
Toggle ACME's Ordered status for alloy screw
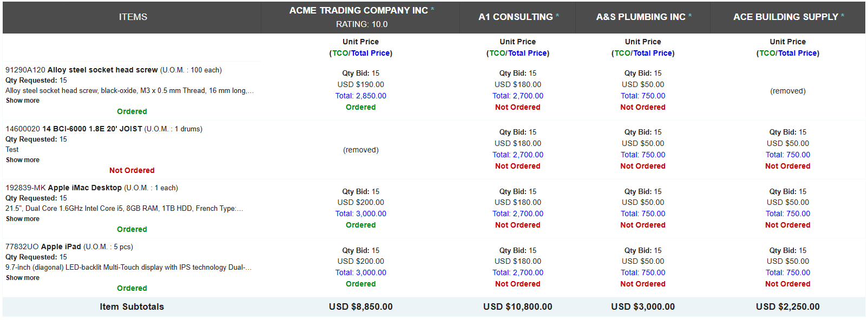(361, 107)
